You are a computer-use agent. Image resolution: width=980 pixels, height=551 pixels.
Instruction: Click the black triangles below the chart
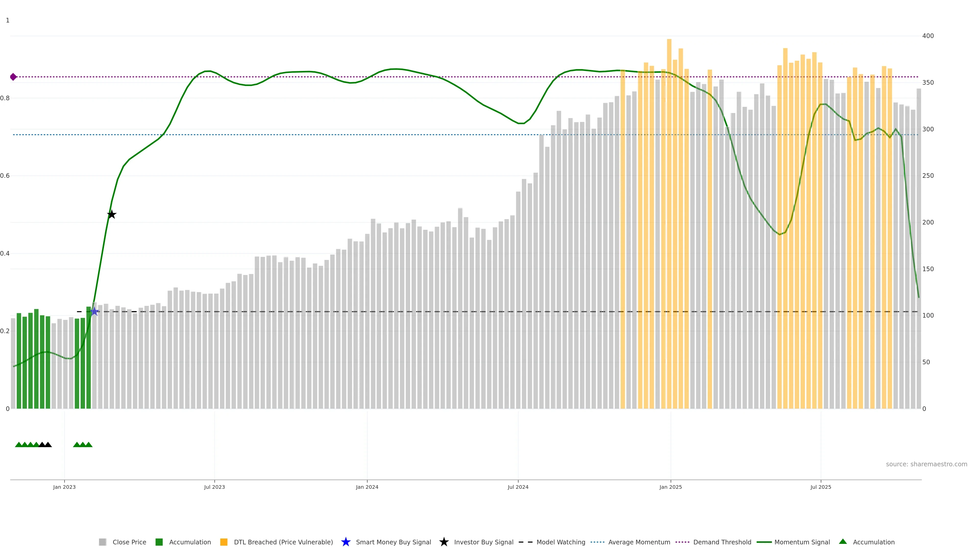click(x=45, y=445)
